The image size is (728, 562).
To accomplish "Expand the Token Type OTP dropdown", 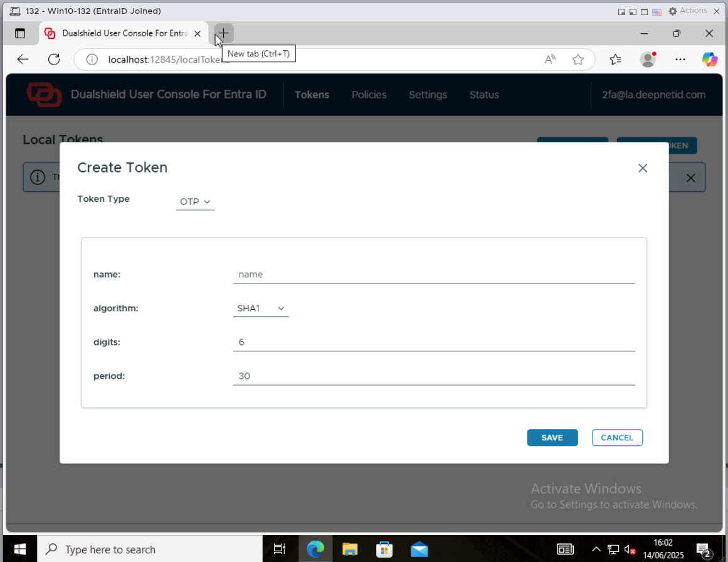I will click(195, 202).
